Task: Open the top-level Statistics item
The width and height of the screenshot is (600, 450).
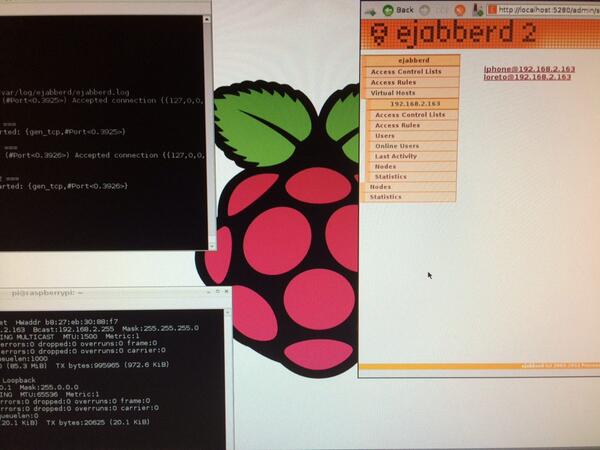Action: click(386, 197)
